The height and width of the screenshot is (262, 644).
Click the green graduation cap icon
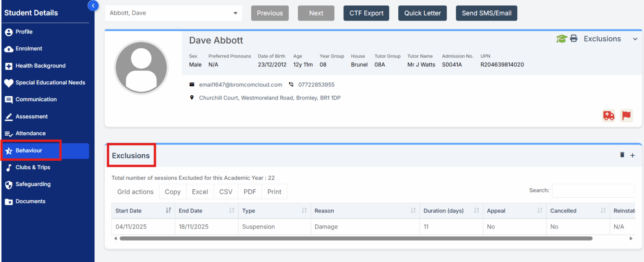[561, 39]
